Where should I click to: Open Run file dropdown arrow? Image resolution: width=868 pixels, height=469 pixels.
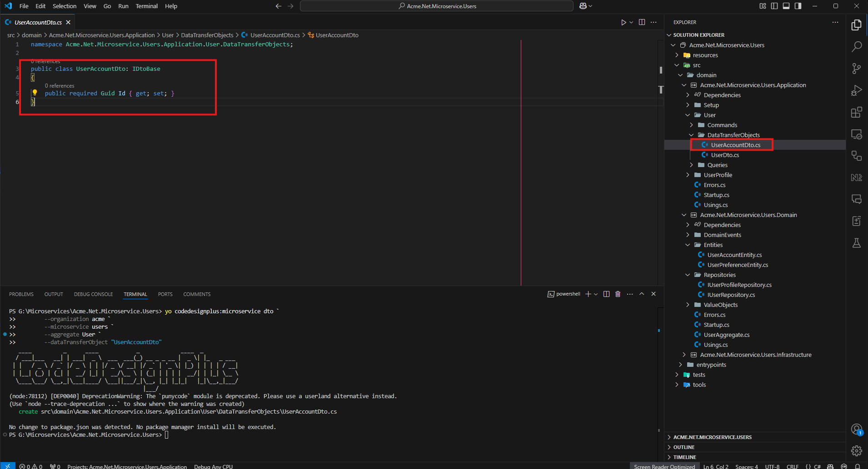(x=631, y=22)
